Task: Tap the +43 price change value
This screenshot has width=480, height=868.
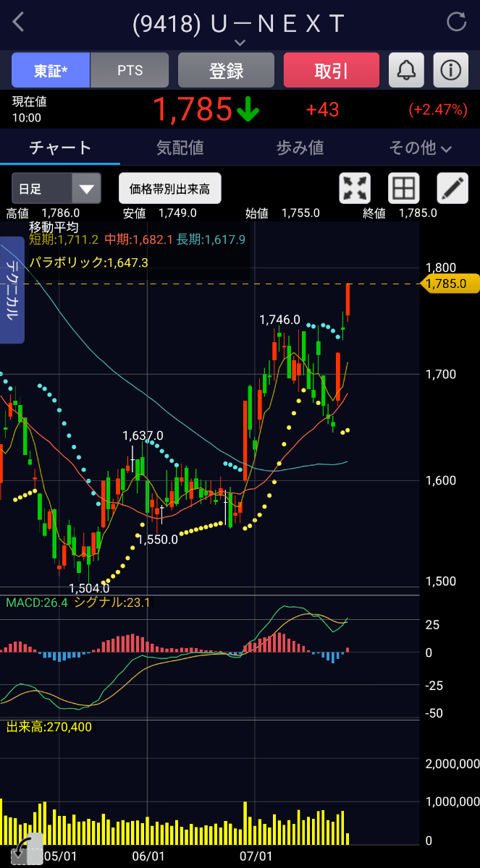Action: [x=322, y=110]
